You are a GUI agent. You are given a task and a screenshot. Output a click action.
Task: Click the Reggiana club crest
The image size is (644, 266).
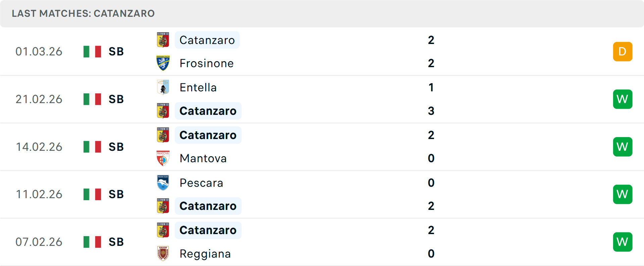pyautogui.click(x=163, y=254)
